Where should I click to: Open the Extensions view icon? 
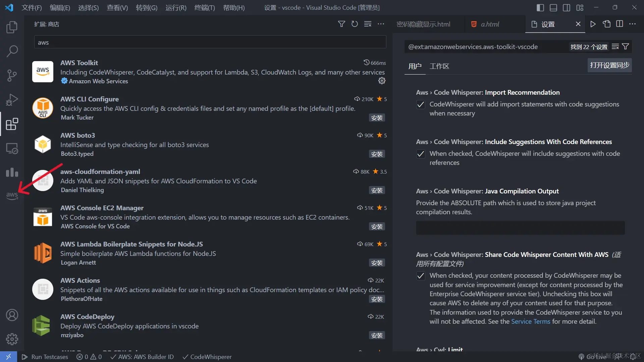coord(12,124)
